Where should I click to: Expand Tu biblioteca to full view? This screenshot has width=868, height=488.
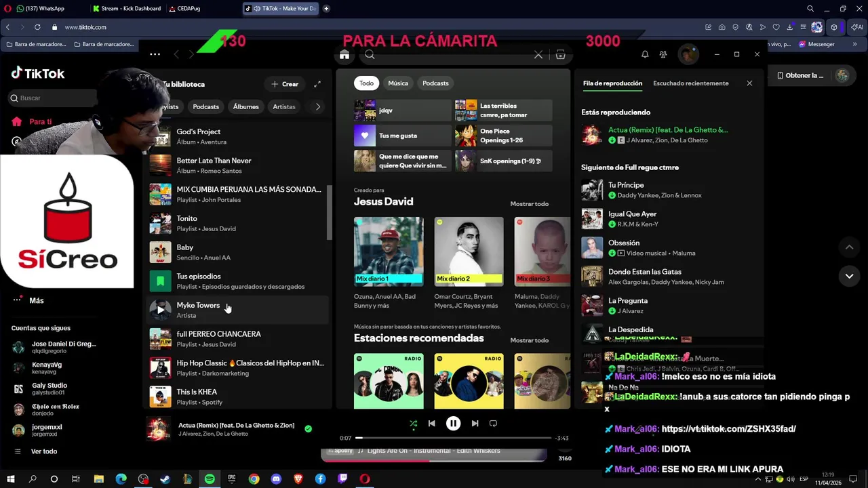click(x=317, y=84)
